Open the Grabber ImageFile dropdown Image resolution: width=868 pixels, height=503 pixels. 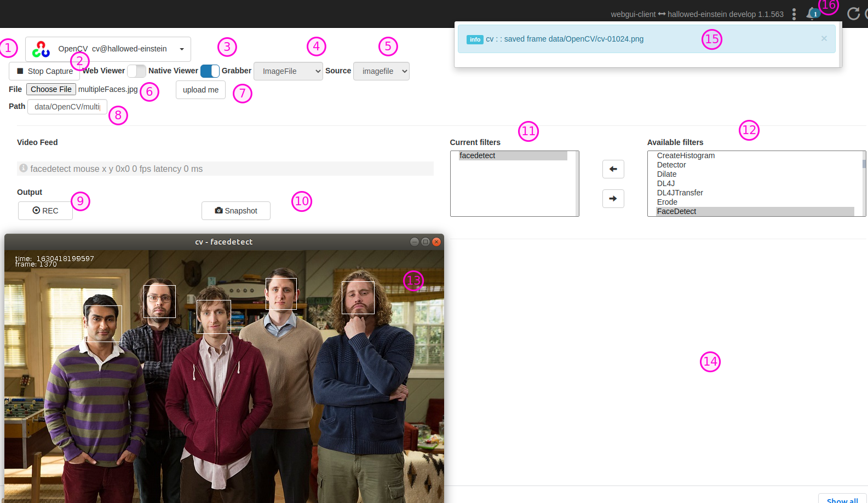click(x=288, y=71)
